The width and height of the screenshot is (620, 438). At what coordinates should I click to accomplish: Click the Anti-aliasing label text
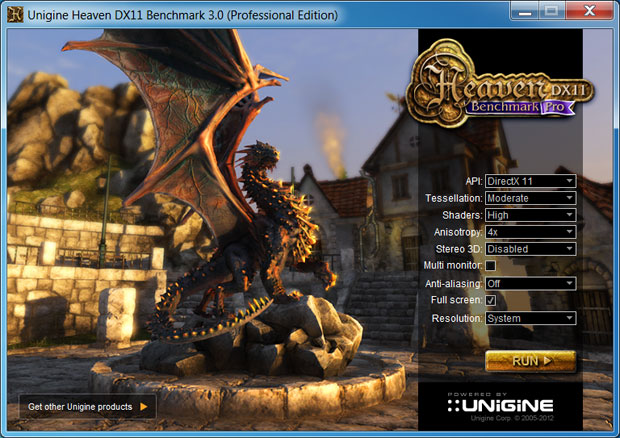[x=454, y=284]
